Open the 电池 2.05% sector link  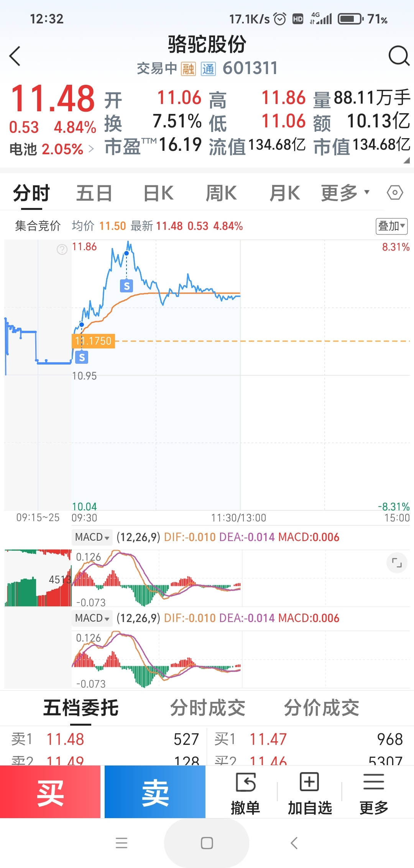(x=51, y=149)
